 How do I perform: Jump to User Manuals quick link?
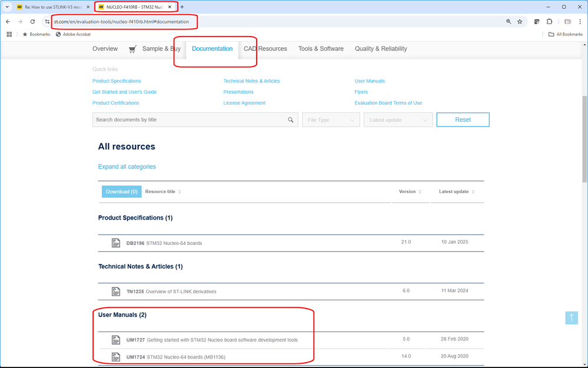click(x=370, y=81)
